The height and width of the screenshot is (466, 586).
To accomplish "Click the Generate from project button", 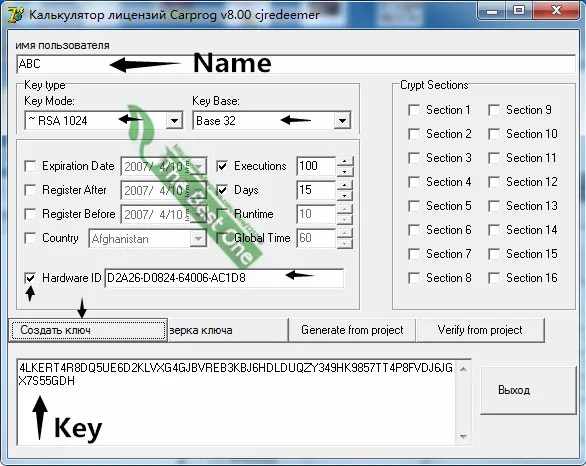I will point(352,330).
